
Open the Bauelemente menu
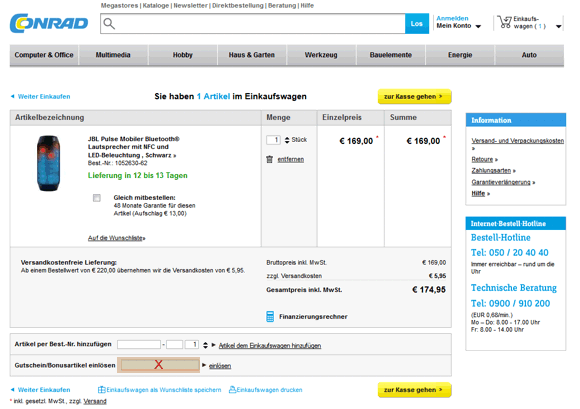click(x=391, y=55)
